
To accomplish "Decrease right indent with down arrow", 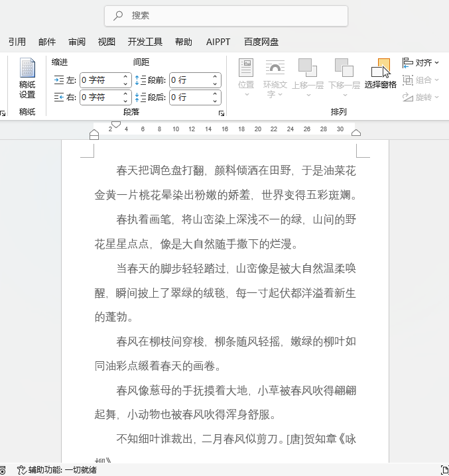I will tap(125, 101).
